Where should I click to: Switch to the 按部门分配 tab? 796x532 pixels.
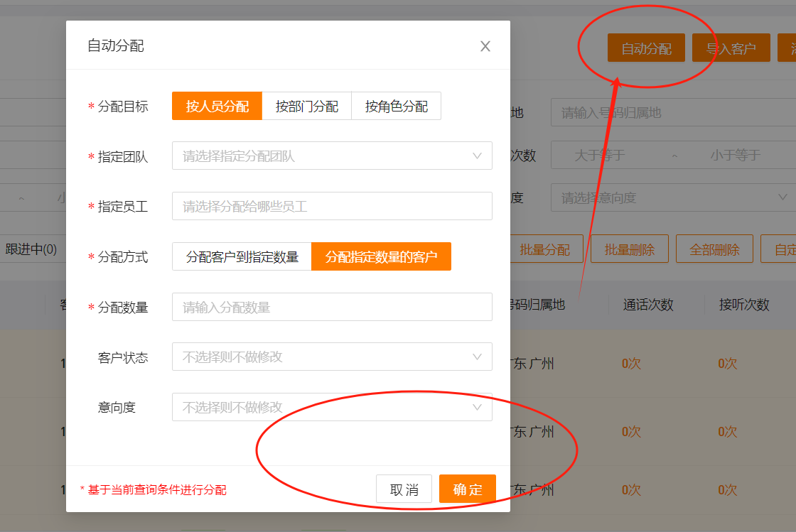click(308, 104)
